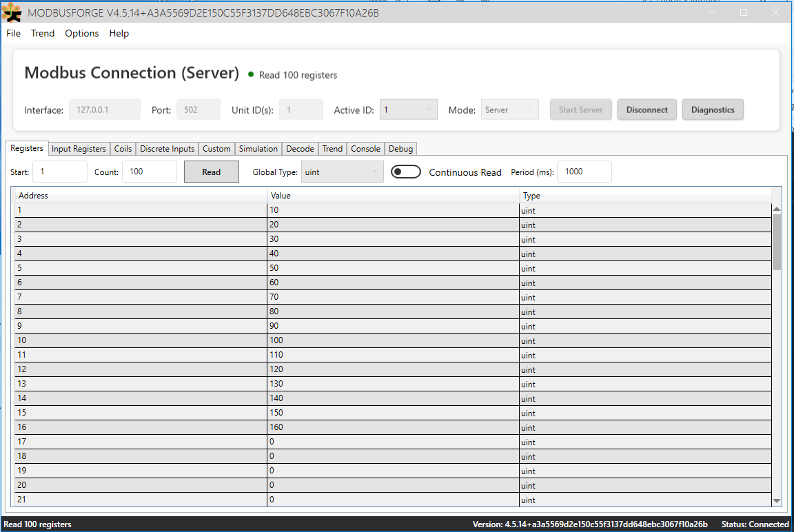
Task: Open the Debug tab
Action: pos(400,149)
